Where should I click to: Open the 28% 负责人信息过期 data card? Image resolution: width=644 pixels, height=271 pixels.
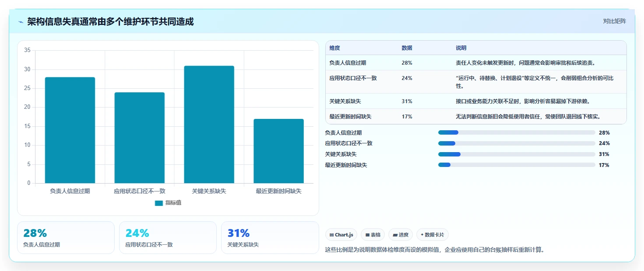click(66, 237)
